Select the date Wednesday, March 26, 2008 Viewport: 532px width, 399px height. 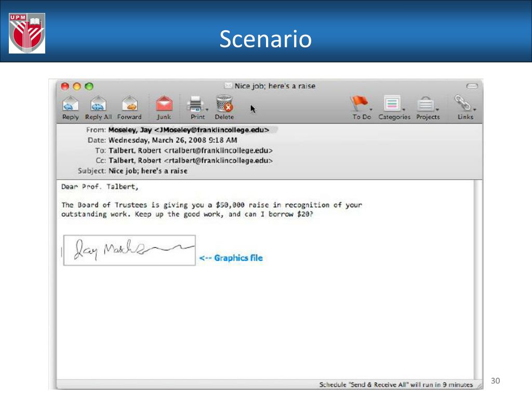[x=157, y=140]
